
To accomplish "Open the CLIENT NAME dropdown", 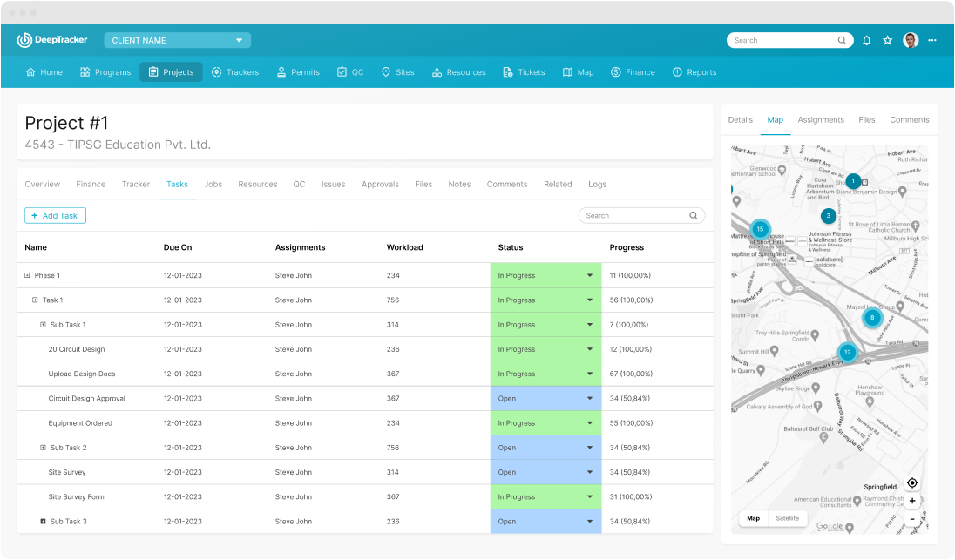I will pos(177,40).
